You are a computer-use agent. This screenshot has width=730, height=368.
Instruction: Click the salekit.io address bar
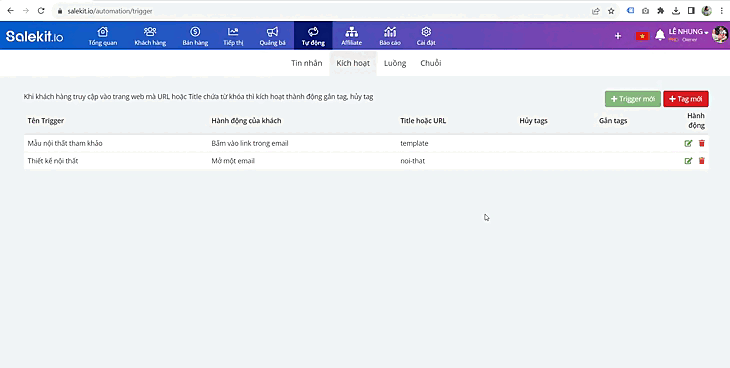click(x=321, y=11)
